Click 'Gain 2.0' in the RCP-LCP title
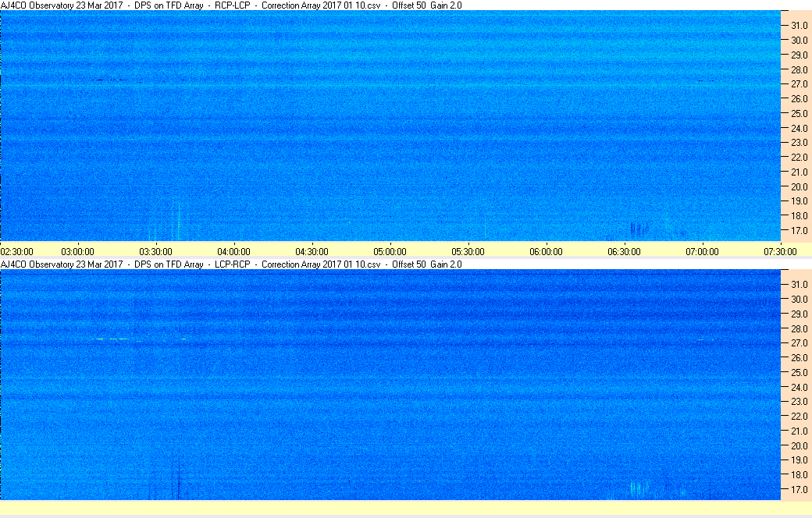 446,5
